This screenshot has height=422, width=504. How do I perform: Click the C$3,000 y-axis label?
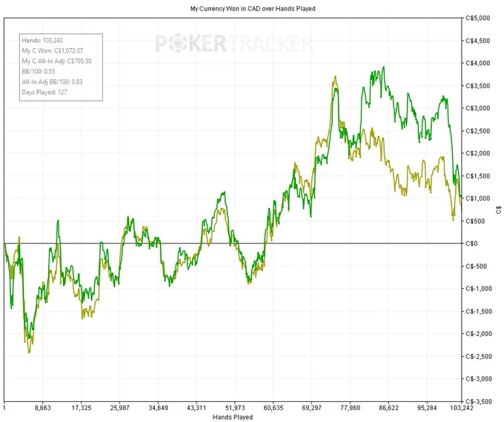477,108
